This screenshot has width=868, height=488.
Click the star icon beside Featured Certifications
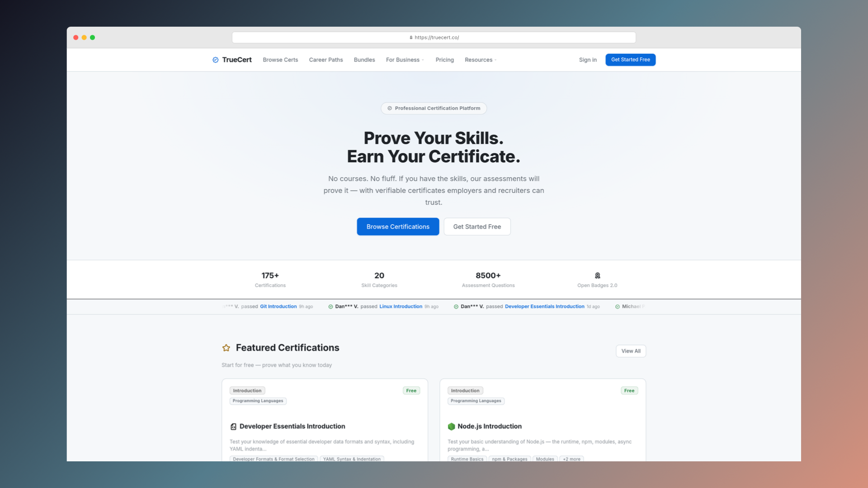point(226,348)
